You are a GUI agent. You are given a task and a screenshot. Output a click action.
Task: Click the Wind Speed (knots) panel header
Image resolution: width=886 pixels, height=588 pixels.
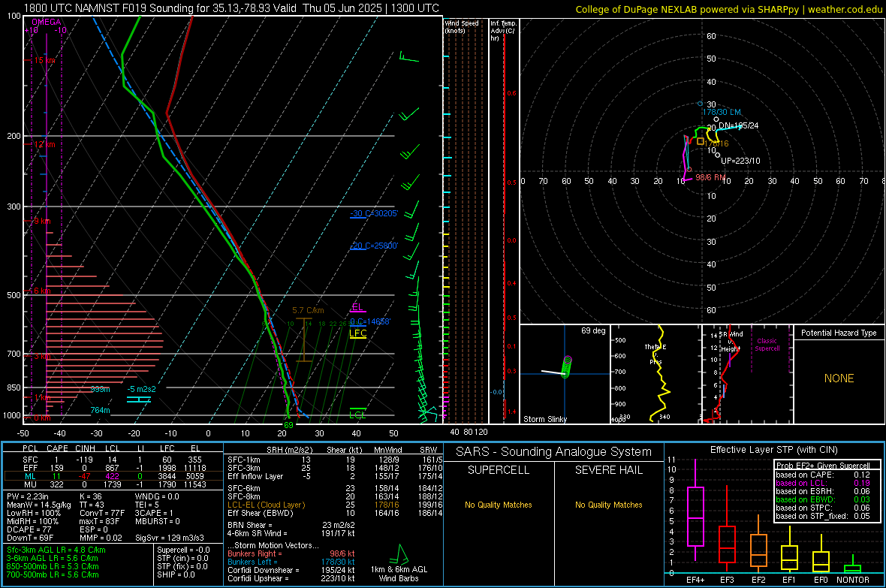point(462,26)
